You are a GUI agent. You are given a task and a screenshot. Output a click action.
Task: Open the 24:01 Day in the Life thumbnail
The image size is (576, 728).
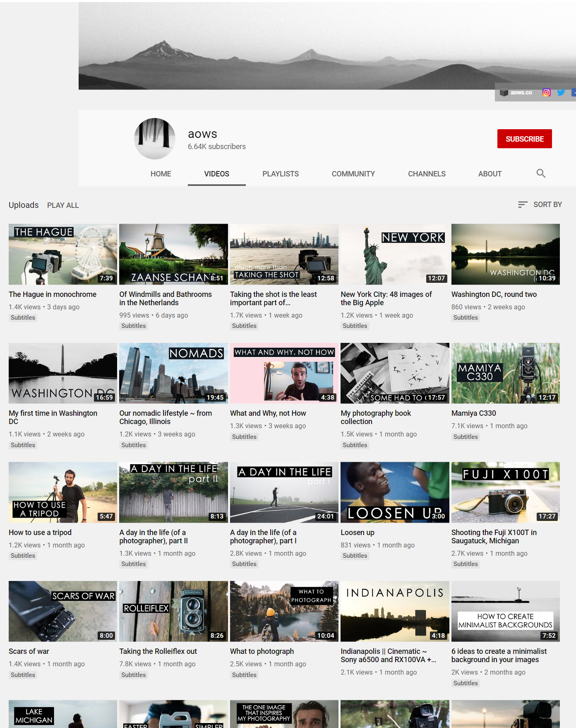tap(284, 492)
